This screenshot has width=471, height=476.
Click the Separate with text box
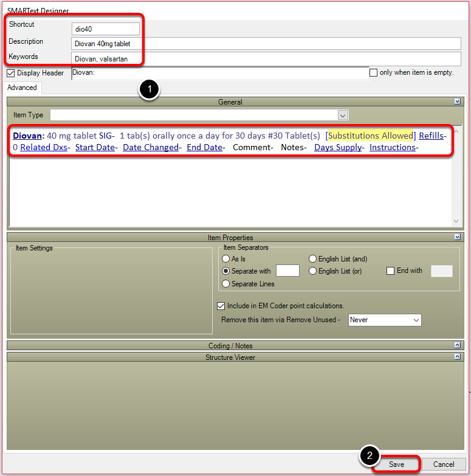(x=287, y=271)
